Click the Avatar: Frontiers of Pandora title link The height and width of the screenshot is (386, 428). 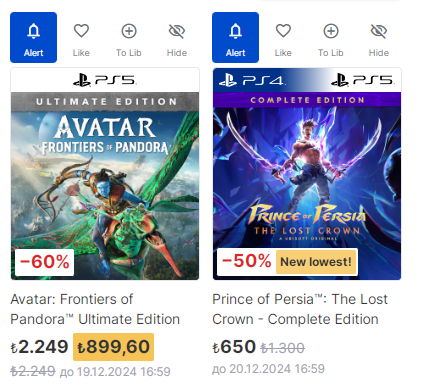pos(95,309)
